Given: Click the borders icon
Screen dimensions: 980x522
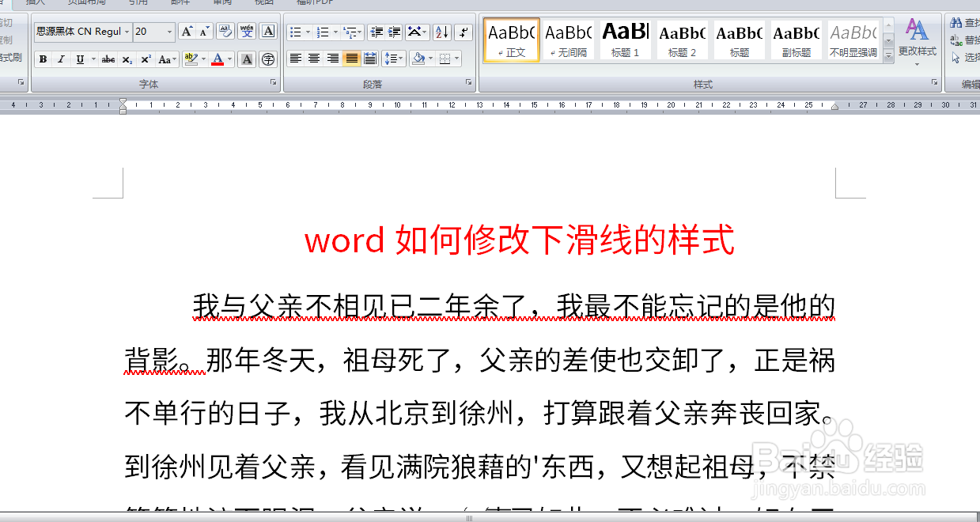Looking at the screenshot, I should coord(445,59).
